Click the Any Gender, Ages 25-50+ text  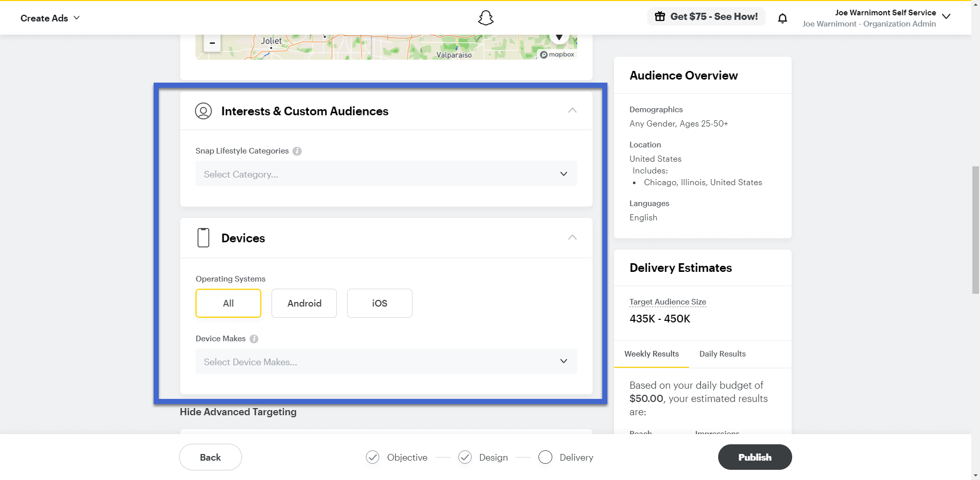pyautogui.click(x=678, y=123)
